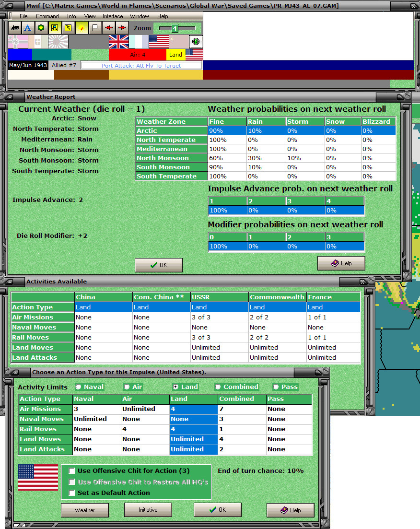Select the United States flag in the flags row
This screenshot has height=529, width=420.
(x=159, y=42)
